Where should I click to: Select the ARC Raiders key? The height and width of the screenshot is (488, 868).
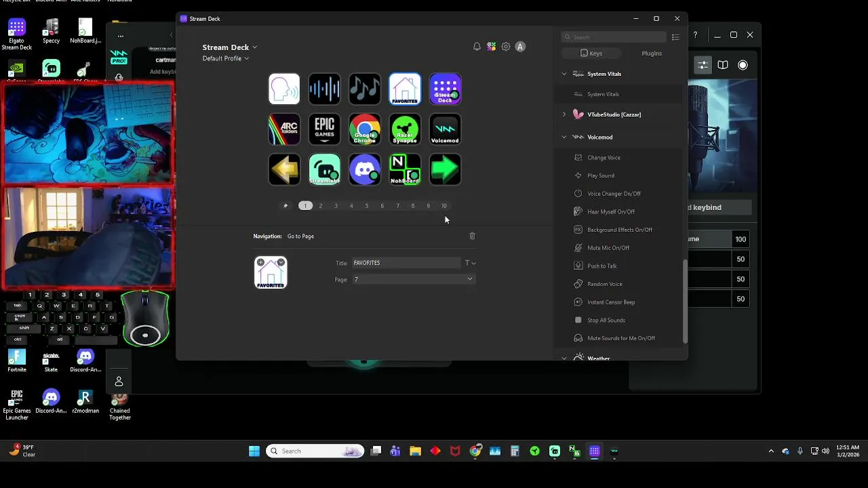click(284, 129)
